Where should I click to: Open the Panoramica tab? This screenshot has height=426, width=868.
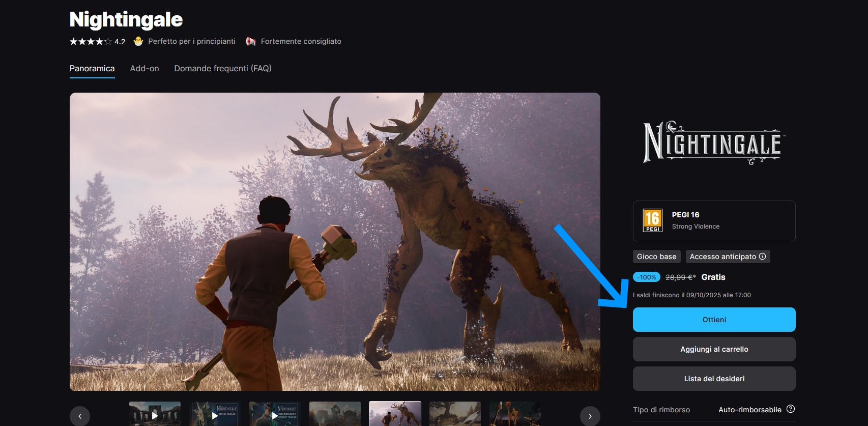coord(92,68)
